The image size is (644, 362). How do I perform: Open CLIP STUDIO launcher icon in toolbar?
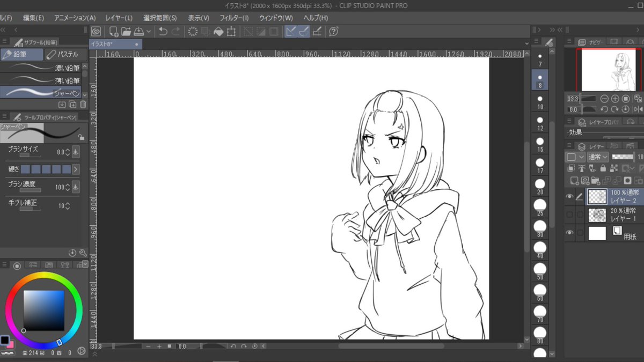click(x=96, y=32)
